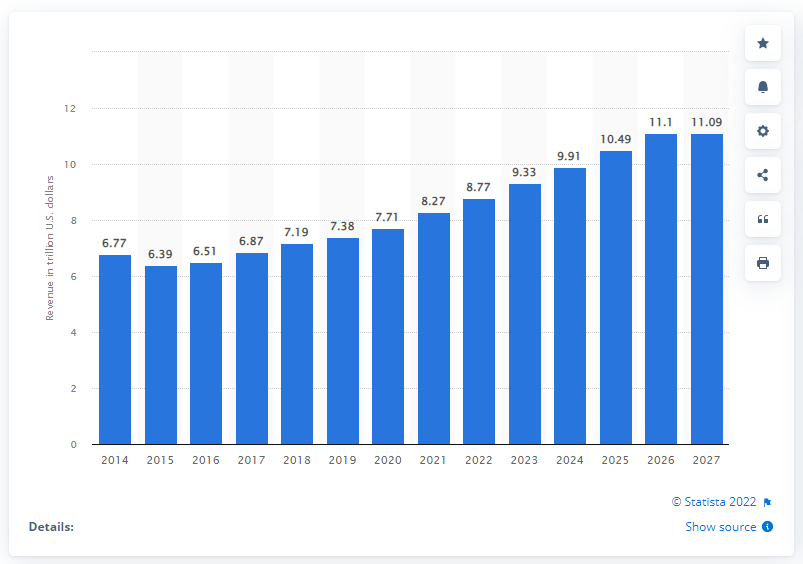Select the 2014 bar labeled 6.77
The image size is (803, 564).
click(115, 349)
